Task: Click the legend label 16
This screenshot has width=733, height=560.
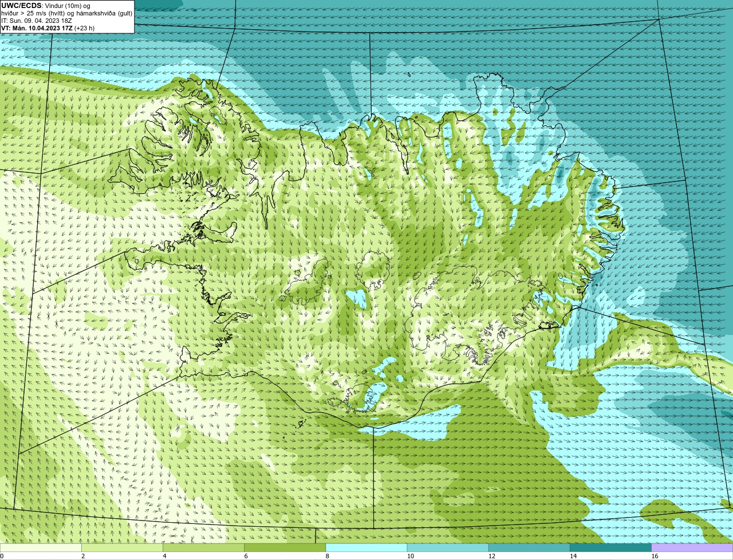Action: pos(655,556)
